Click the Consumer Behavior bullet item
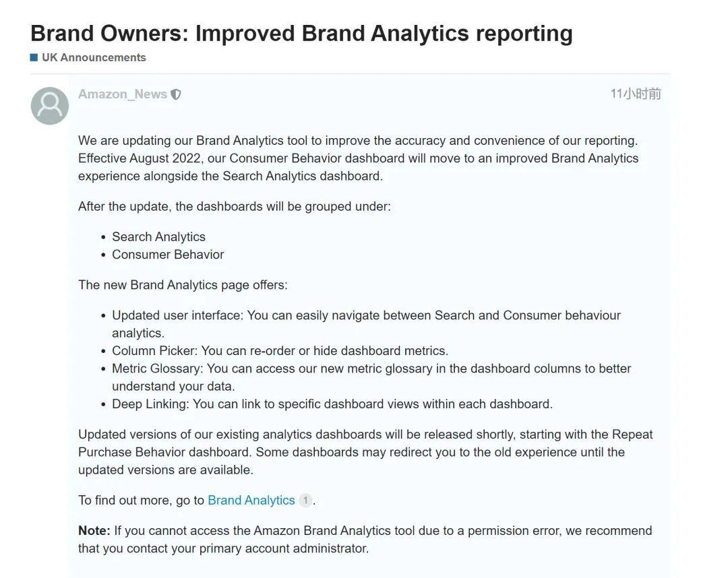The width and height of the screenshot is (728, 578). [168, 255]
